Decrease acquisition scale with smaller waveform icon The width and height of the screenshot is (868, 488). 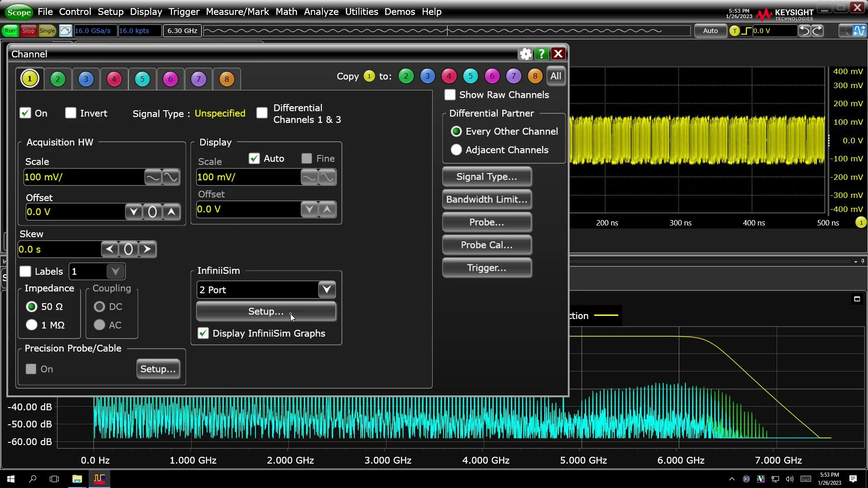pyautogui.click(x=153, y=177)
